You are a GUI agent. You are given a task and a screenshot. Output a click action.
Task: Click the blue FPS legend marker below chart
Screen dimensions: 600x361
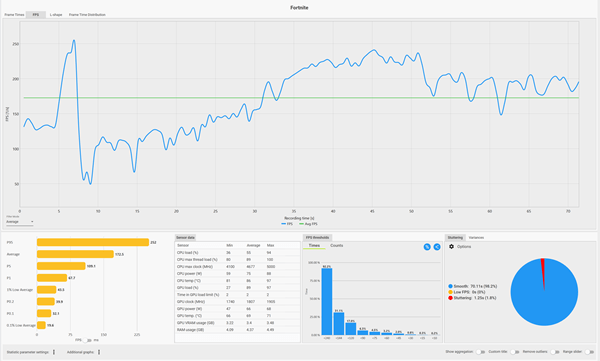point(284,224)
